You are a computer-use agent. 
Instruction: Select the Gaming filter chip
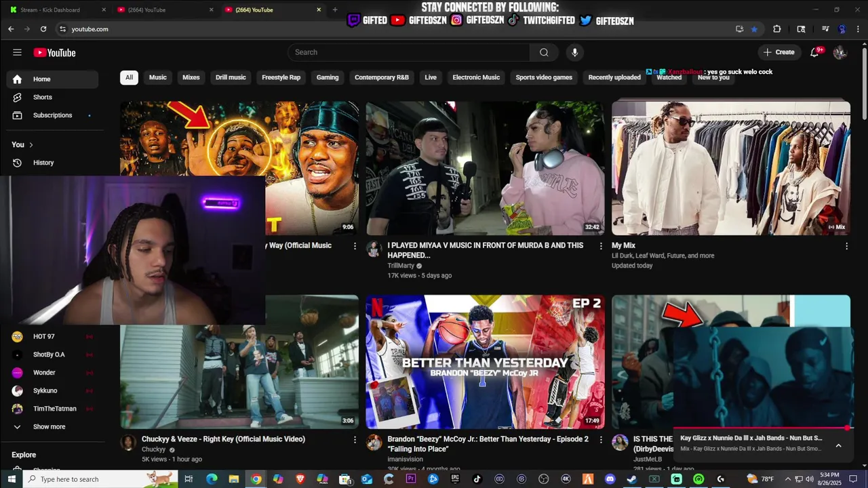click(x=328, y=77)
